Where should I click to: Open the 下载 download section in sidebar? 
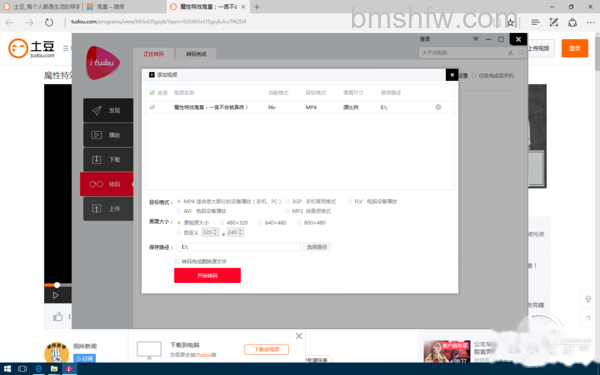(x=108, y=159)
